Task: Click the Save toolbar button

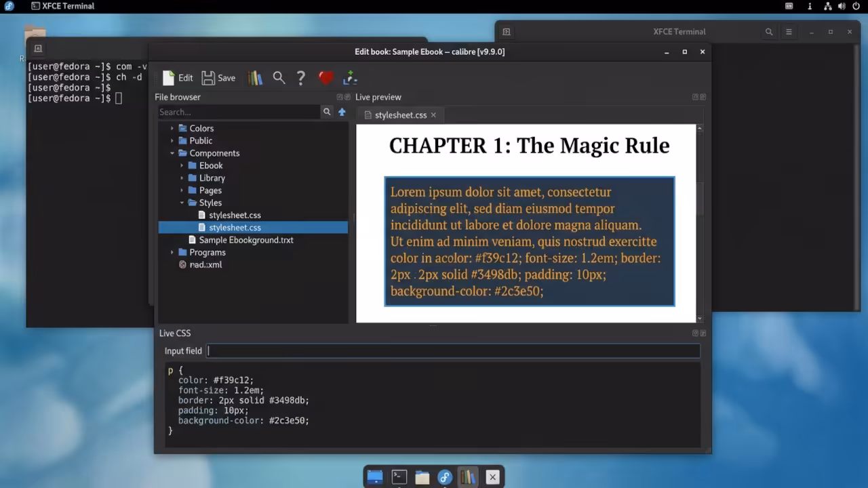Action: 218,78
